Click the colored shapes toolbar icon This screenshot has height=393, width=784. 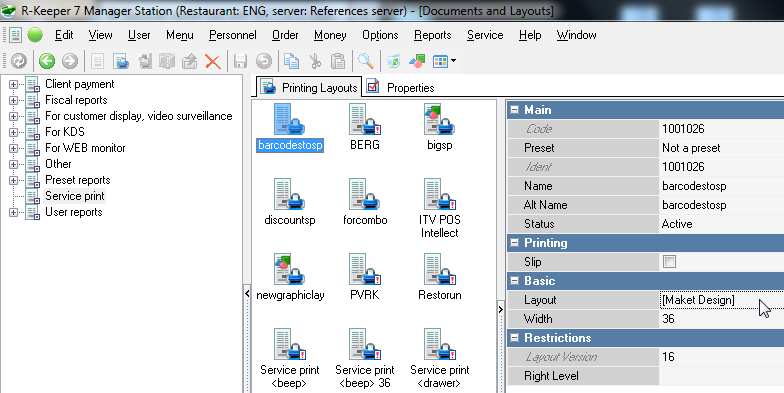[x=417, y=61]
